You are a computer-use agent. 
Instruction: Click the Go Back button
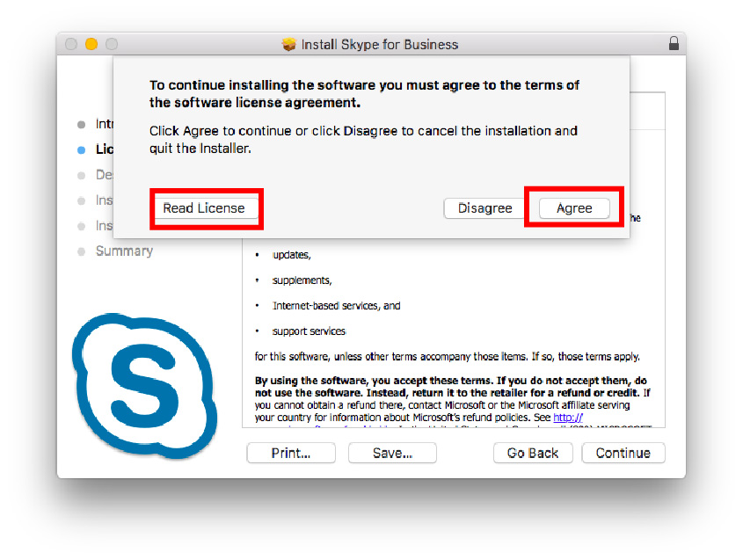pos(533,453)
